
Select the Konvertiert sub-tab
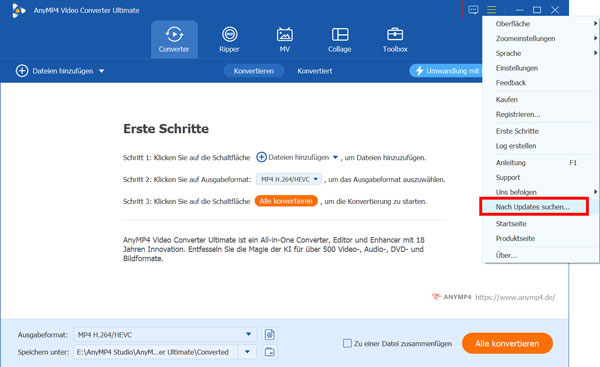[315, 71]
